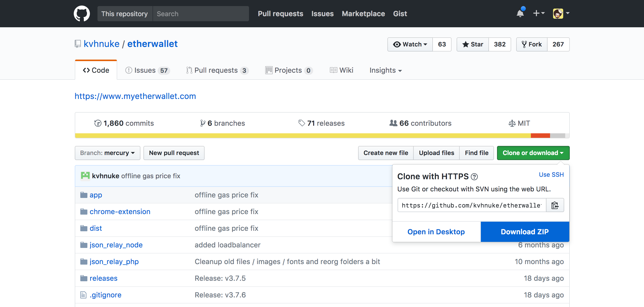Click the .gitignore file icon
644x307 pixels.
83,295
